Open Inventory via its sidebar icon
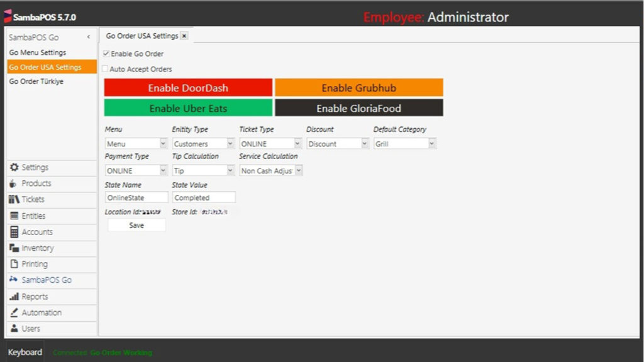 click(x=14, y=248)
